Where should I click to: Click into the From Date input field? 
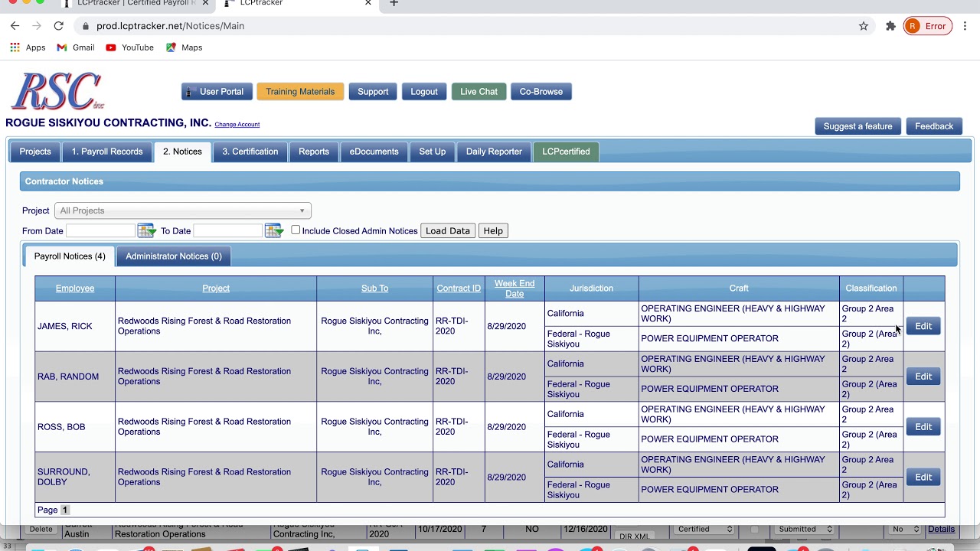tap(100, 230)
